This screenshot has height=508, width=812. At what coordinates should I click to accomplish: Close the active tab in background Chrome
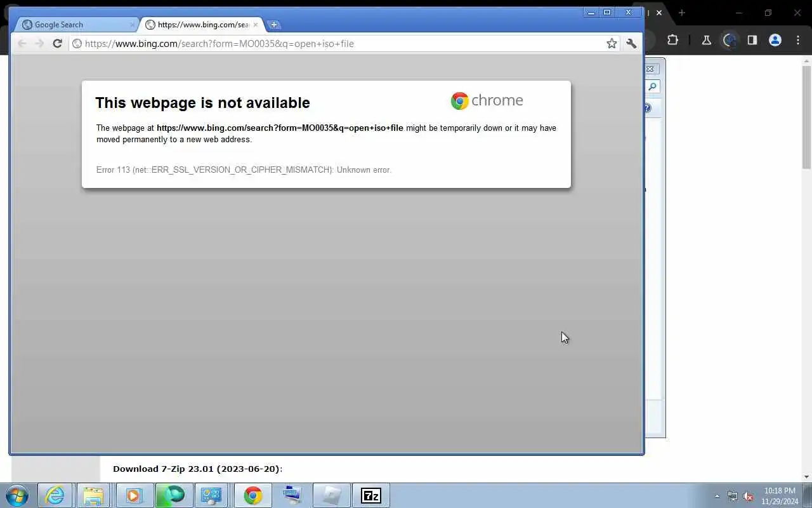tap(659, 13)
